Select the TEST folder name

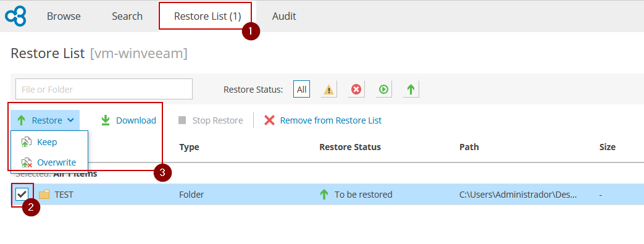point(64,195)
